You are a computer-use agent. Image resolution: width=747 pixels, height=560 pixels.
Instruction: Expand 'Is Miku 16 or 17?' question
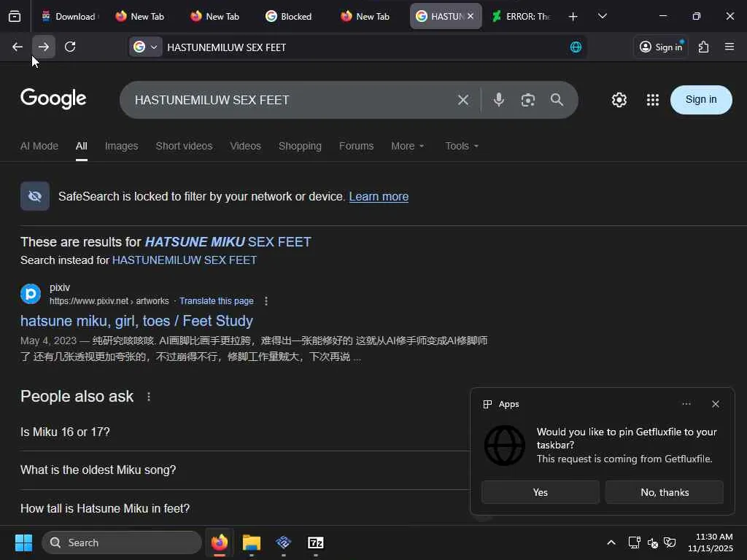point(245,432)
